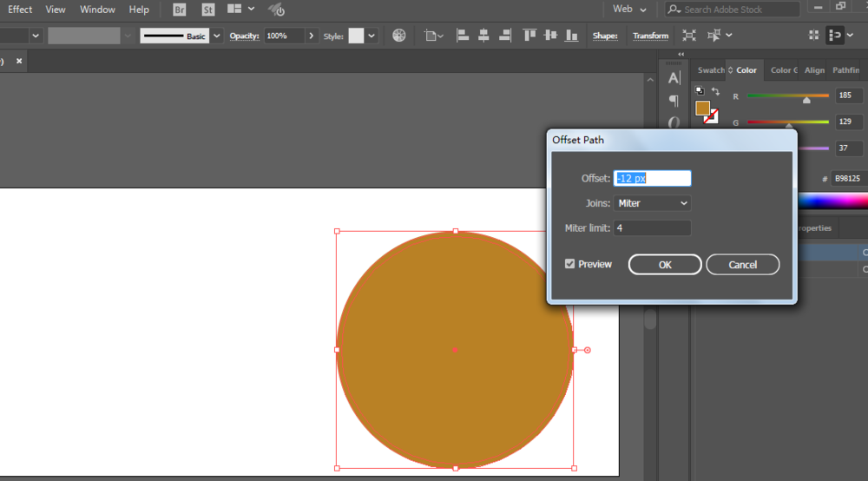The width and height of the screenshot is (868, 481).
Task: Open the Character panel icon
Action: (674, 78)
